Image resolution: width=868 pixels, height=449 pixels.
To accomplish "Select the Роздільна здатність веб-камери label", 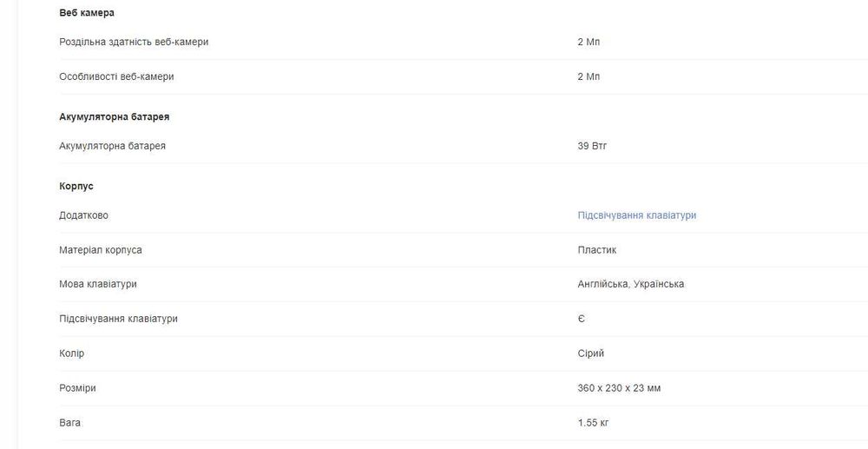I will pos(134,42).
